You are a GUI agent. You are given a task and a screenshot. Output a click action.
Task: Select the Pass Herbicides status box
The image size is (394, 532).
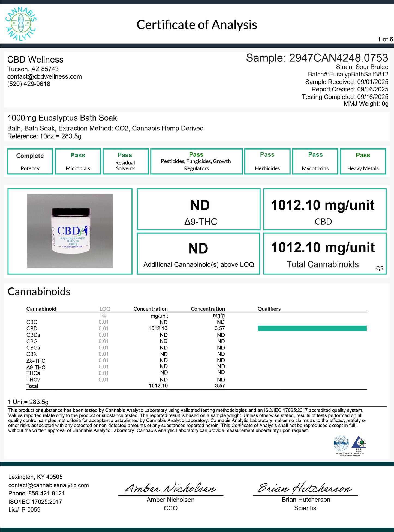267,161
